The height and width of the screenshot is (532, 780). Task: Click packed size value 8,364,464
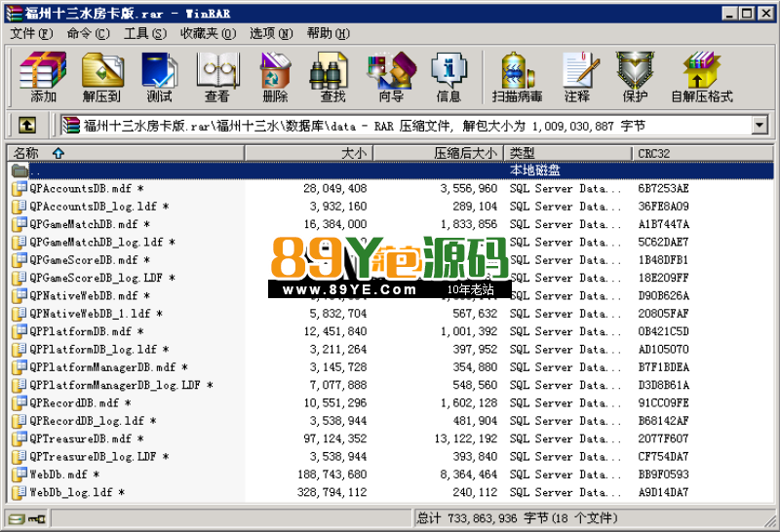pyautogui.click(x=469, y=475)
